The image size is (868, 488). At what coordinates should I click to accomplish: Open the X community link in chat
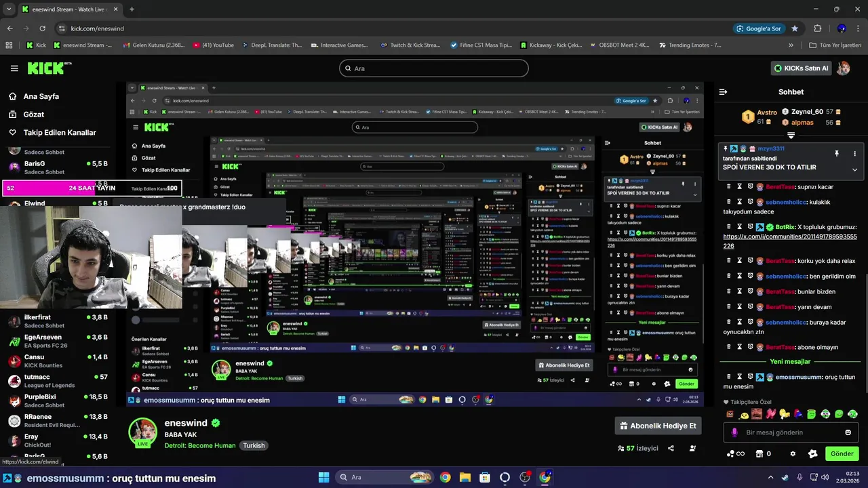pos(790,241)
